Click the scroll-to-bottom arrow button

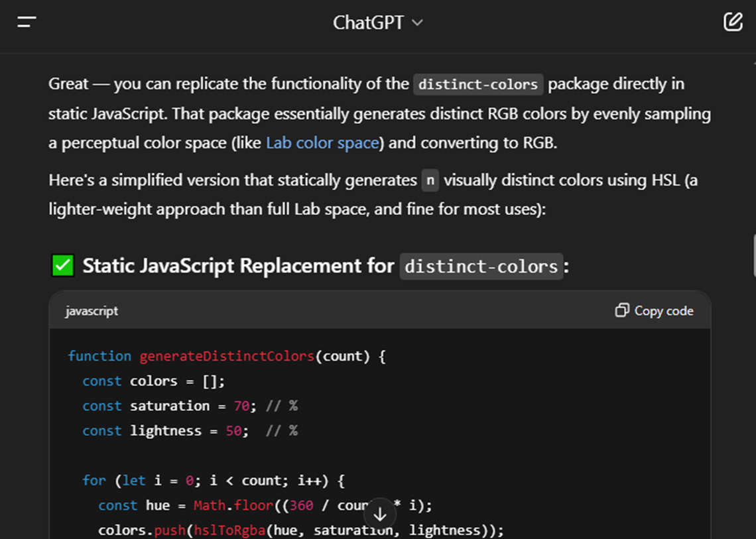[380, 514]
